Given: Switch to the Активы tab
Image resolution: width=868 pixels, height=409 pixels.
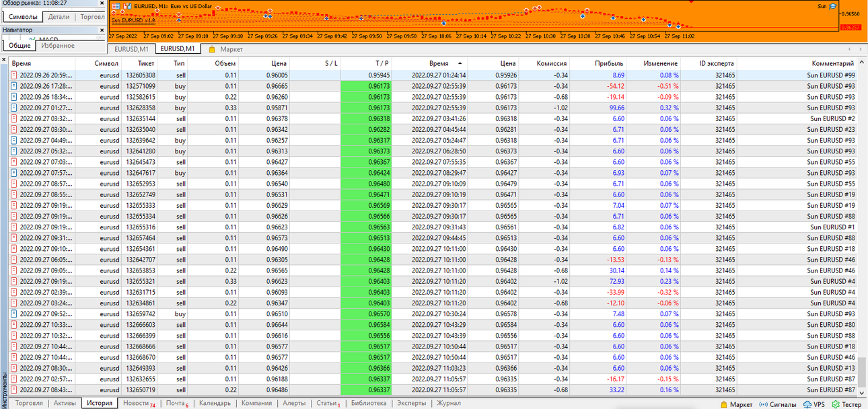Looking at the screenshot, I should tap(65, 404).
